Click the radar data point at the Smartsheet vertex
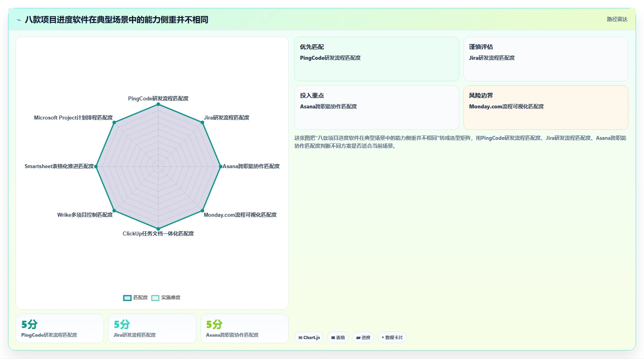 96,167
